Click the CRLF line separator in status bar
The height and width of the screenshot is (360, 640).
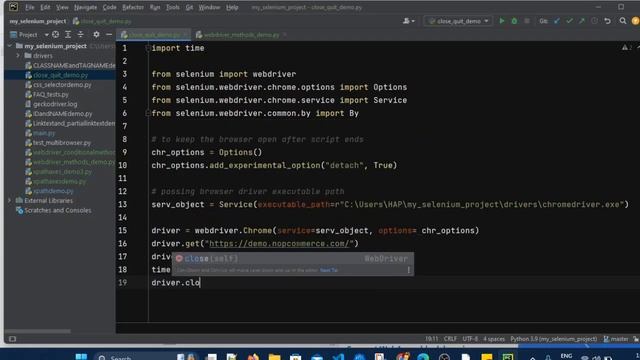tap(450, 339)
